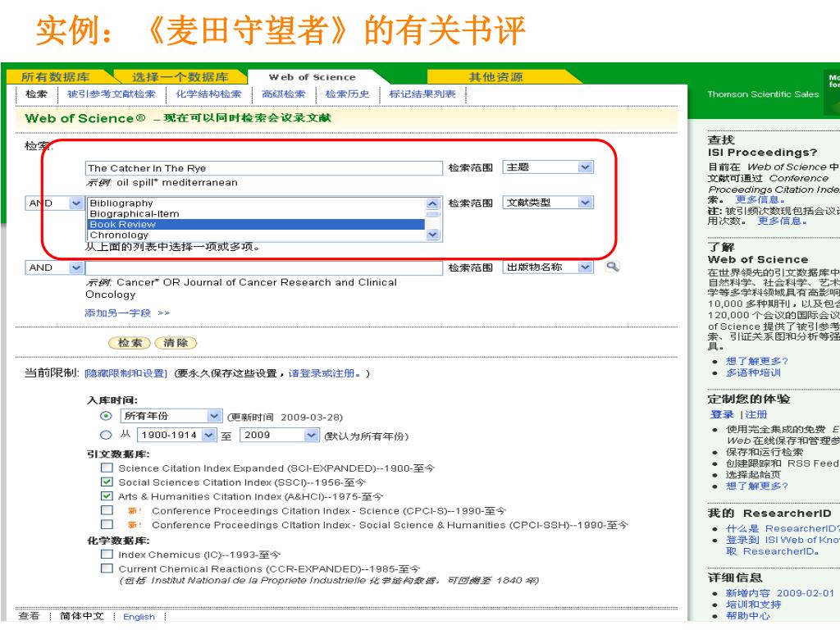The width and height of the screenshot is (840, 630).
Task: Select the Web of Science tab
Action: (312, 77)
